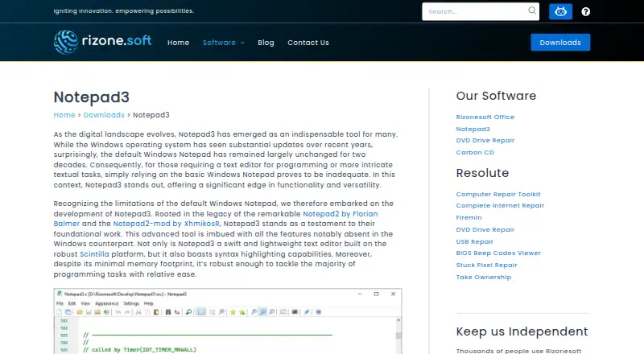This screenshot has width=644, height=354.
Task: Click the blue Downloads button
Action: pyautogui.click(x=560, y=43)
